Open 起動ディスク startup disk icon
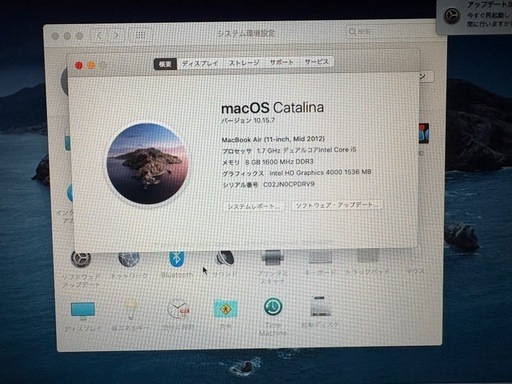The height and width of the screenshot is (384, 512). coord(320,306)
